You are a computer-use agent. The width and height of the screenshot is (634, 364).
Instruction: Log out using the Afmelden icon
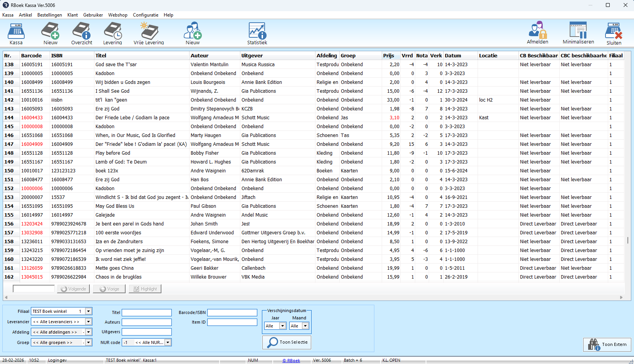538,33
